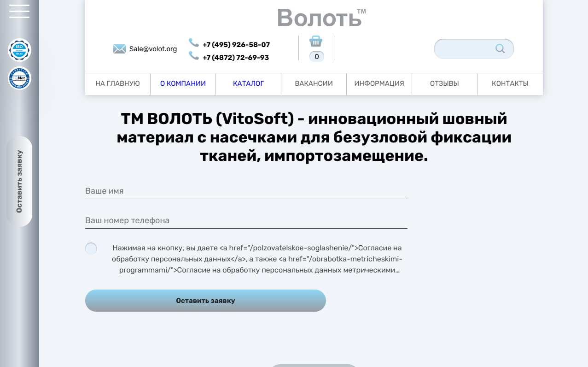588x367 pixels.
Task: Click the cart counter showing 0
Action: pyautogui.click(x=317, y=57)
